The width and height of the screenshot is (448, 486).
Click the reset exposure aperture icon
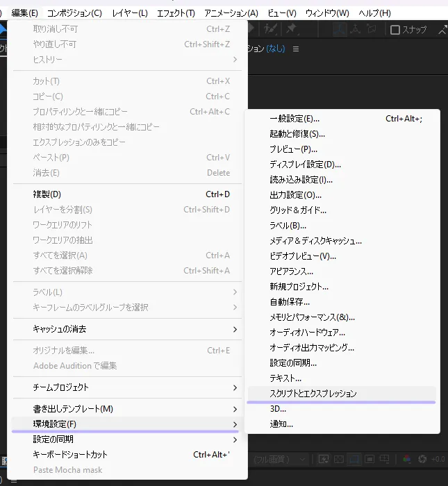422,459
